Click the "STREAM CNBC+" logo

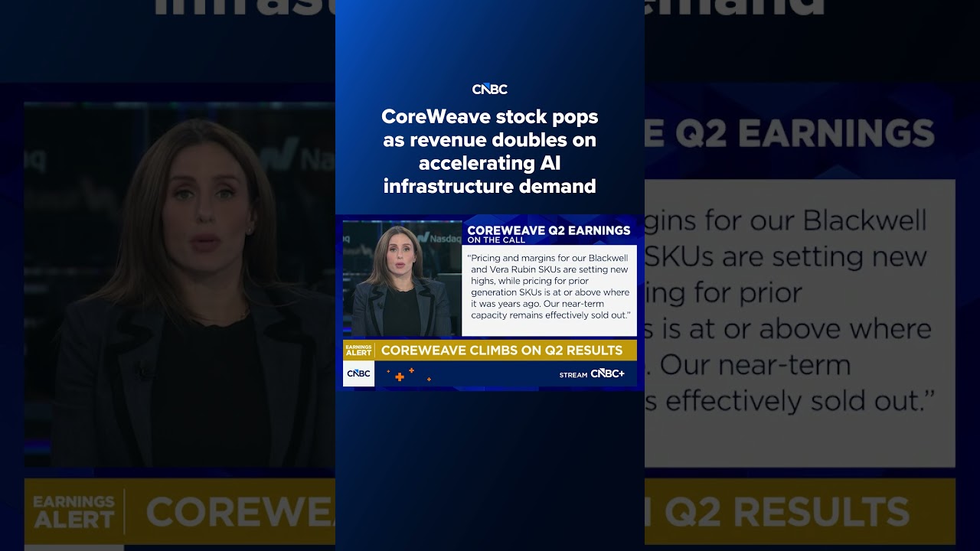[x=592, y=374]
